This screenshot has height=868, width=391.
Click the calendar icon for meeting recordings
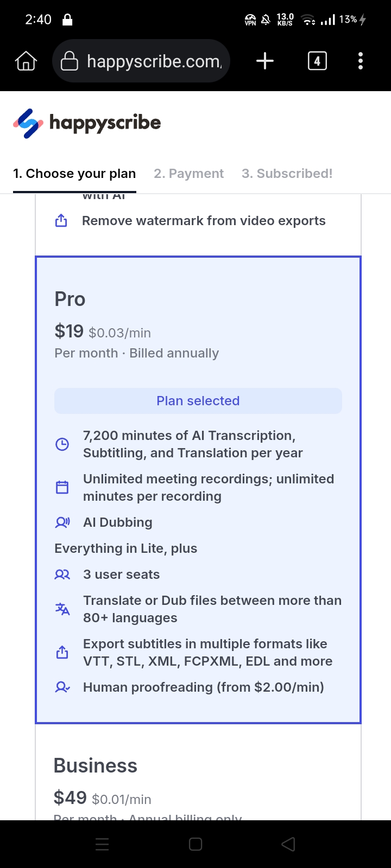(62, 487)
